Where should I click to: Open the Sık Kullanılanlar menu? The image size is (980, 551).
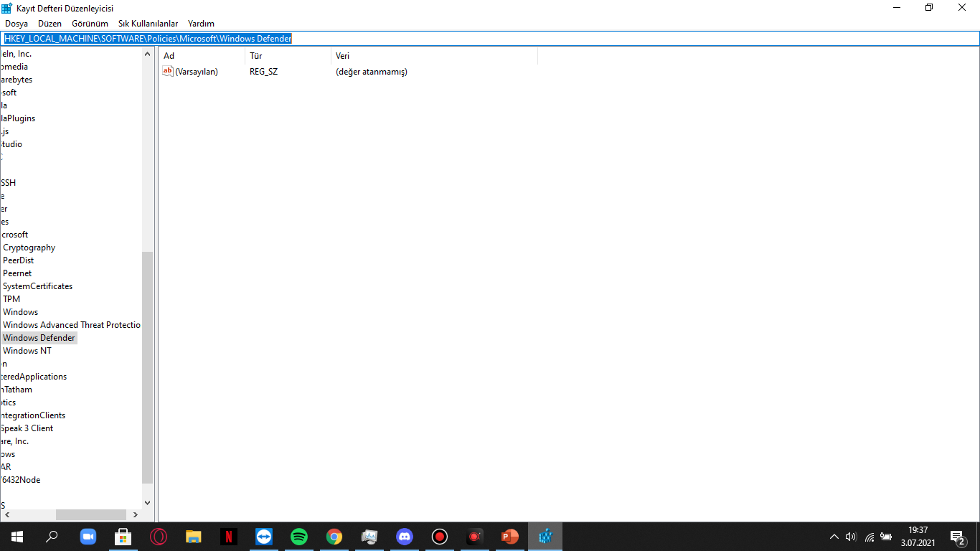pos(149,24)
